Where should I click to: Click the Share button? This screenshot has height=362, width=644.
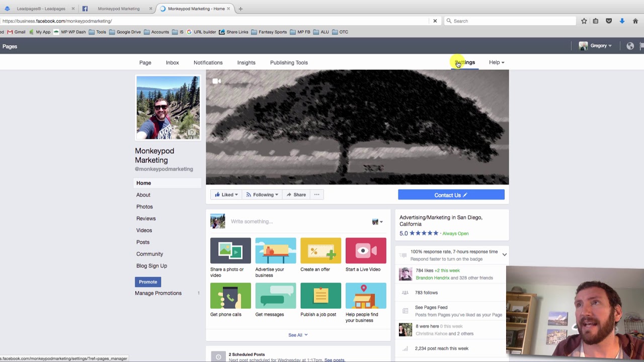296,195
